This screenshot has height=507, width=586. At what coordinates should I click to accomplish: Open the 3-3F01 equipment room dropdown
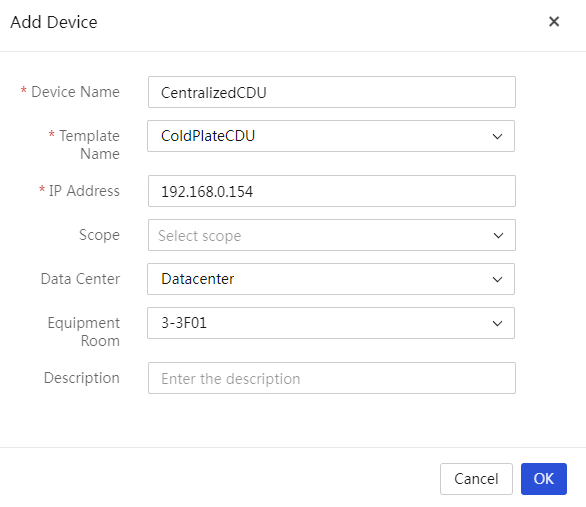331,323
